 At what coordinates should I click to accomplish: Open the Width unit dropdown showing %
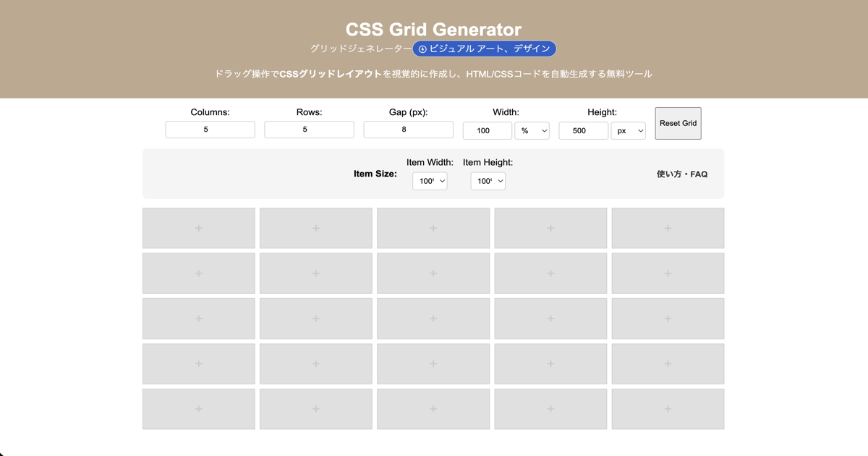pyautogui.click(x=532, y=130)
